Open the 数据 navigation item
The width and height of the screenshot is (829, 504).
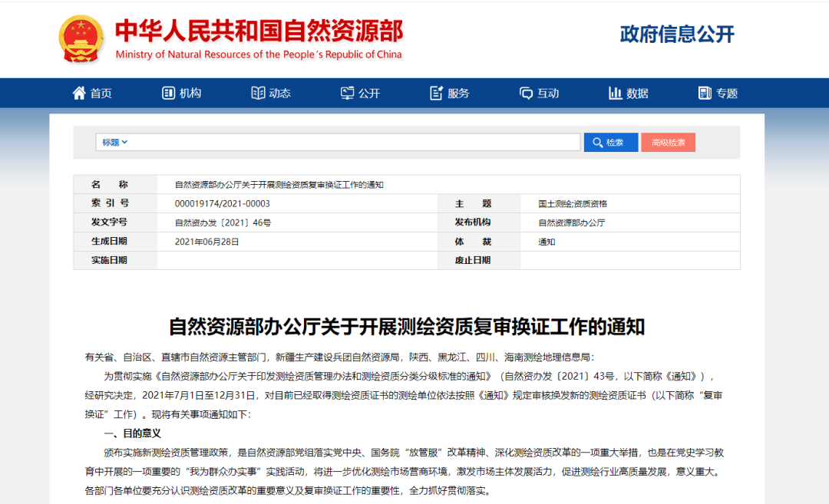629,93
